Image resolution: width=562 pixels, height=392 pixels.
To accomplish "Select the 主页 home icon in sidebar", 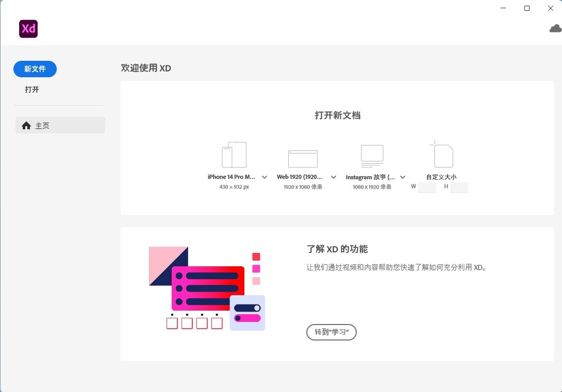I will click(x=26, y=125).
